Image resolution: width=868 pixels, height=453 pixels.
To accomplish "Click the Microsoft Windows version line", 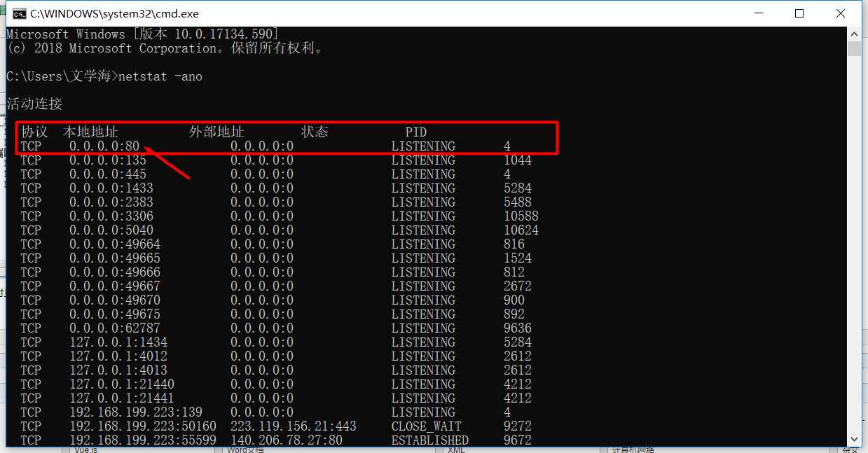I will pyautogui.click(x=143, y=34).
